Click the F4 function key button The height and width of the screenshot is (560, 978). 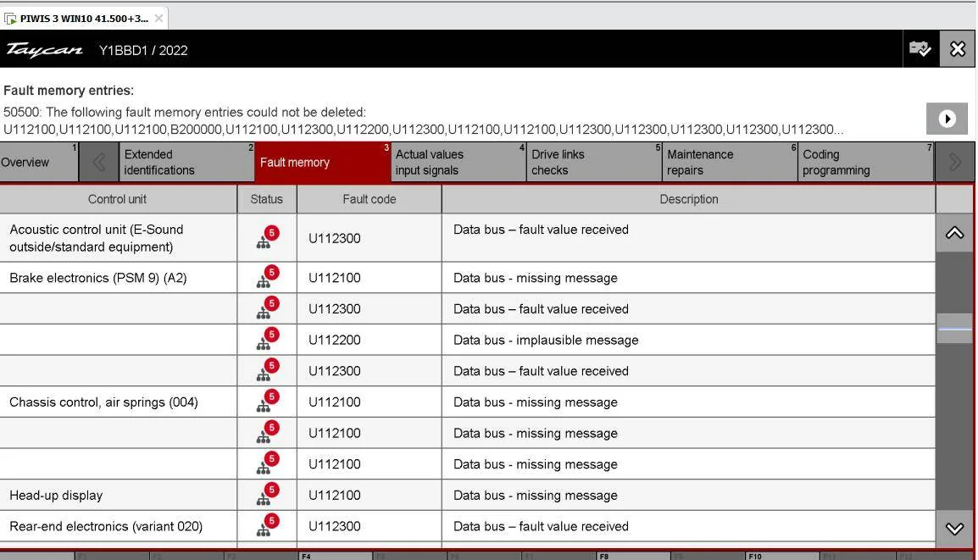point(336,556)
